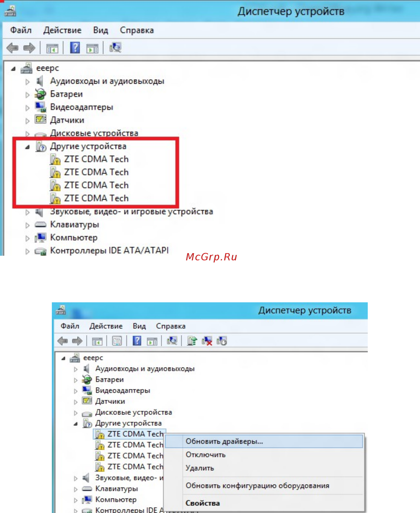Image resolution: width=420 pixels, height=513 pixels.
Task: Click Forward arrow in lower Device Manager toolbar
Action: pos(77,341)
